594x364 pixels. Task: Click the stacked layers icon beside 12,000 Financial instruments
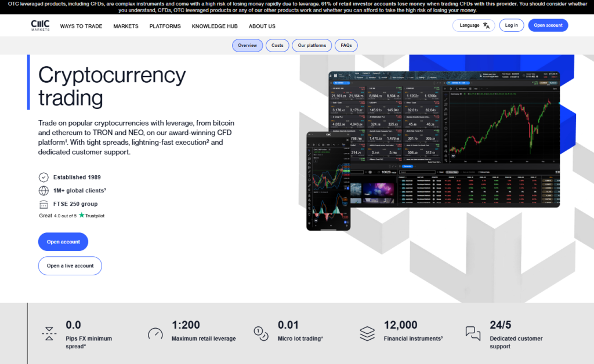(367, 333)
